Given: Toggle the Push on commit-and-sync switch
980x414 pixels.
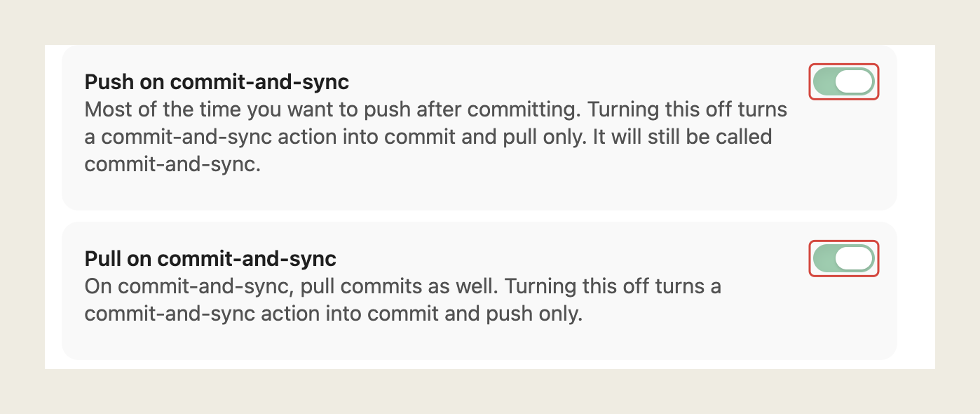Looking at the screenshot, I should [843, 82].
